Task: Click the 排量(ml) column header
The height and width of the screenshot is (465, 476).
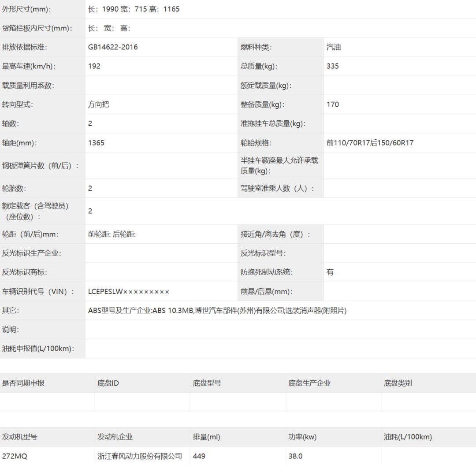Action: pyautogui.click(x=206, y=437)
